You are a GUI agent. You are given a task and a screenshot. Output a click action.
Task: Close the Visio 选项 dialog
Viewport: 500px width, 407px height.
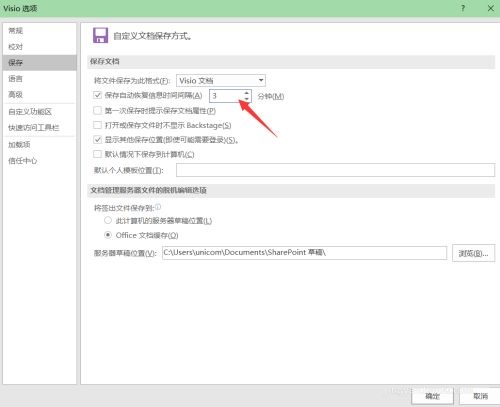[x=491, y=8]
